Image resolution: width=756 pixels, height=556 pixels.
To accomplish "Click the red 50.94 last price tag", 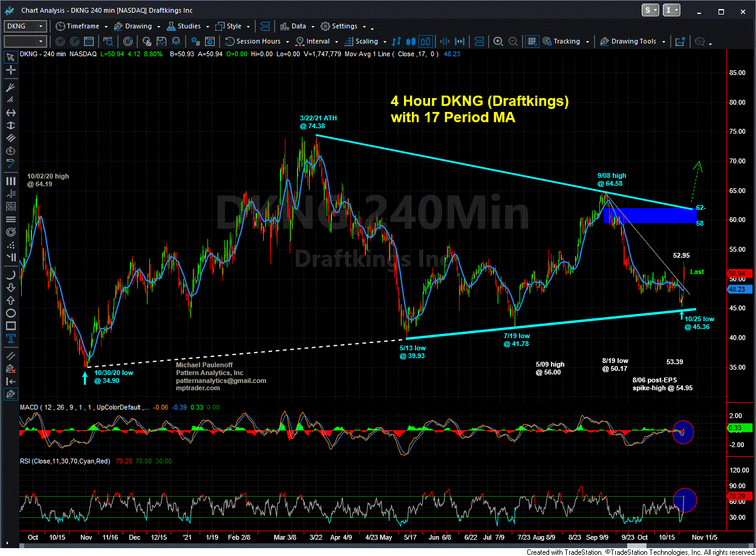I will tap(740, 273).
